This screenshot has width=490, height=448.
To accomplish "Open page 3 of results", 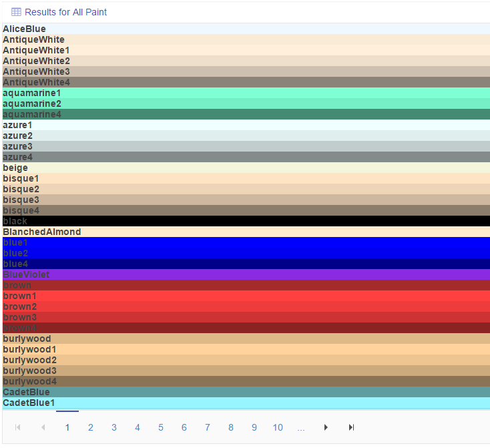I will pyautogui.click(x=114, y=427).
